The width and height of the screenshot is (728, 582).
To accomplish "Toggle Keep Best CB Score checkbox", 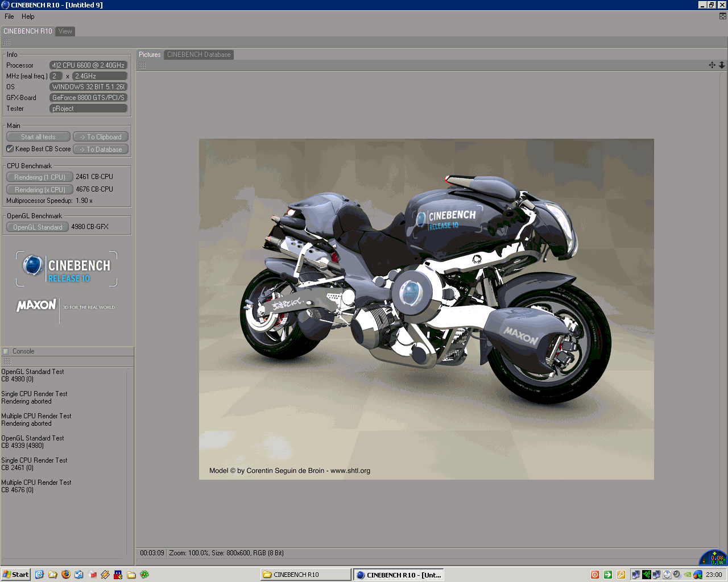I will coord(10,149).
